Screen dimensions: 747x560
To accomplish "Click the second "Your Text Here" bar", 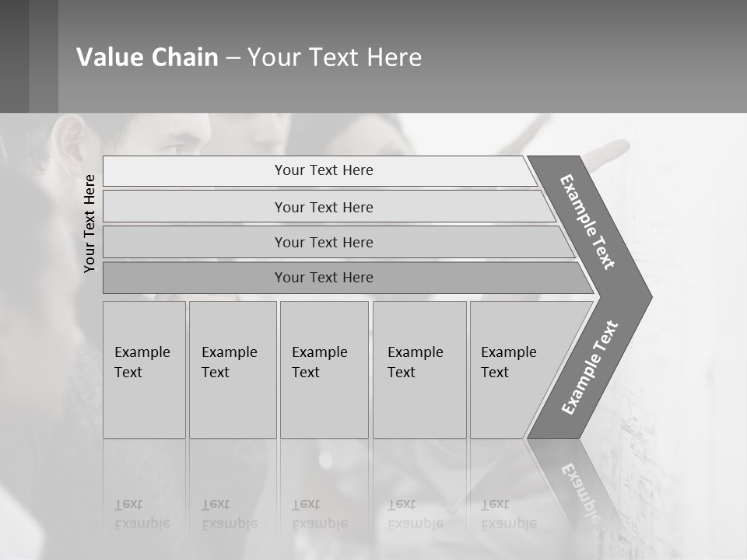I will (x=324, y=207).
